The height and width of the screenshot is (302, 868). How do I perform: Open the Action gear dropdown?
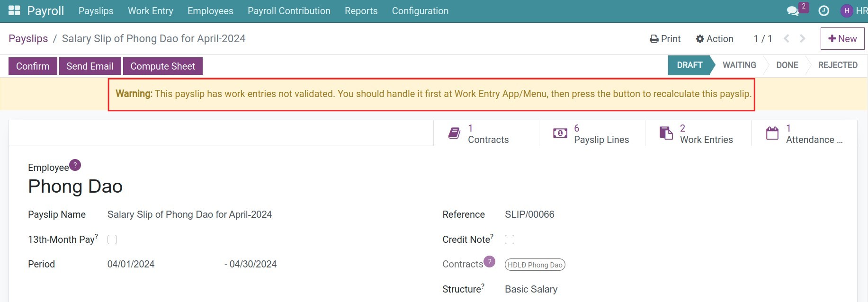click(x=715, y=39)
